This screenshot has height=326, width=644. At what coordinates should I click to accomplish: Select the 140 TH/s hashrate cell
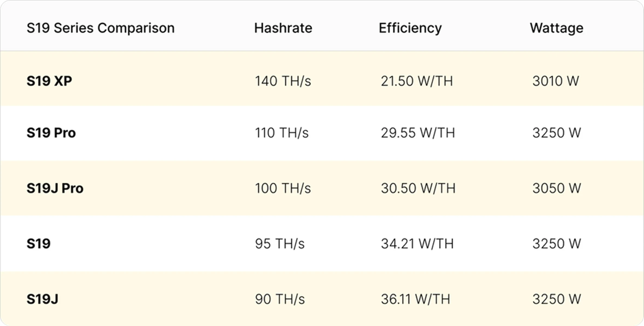[283, 81]
